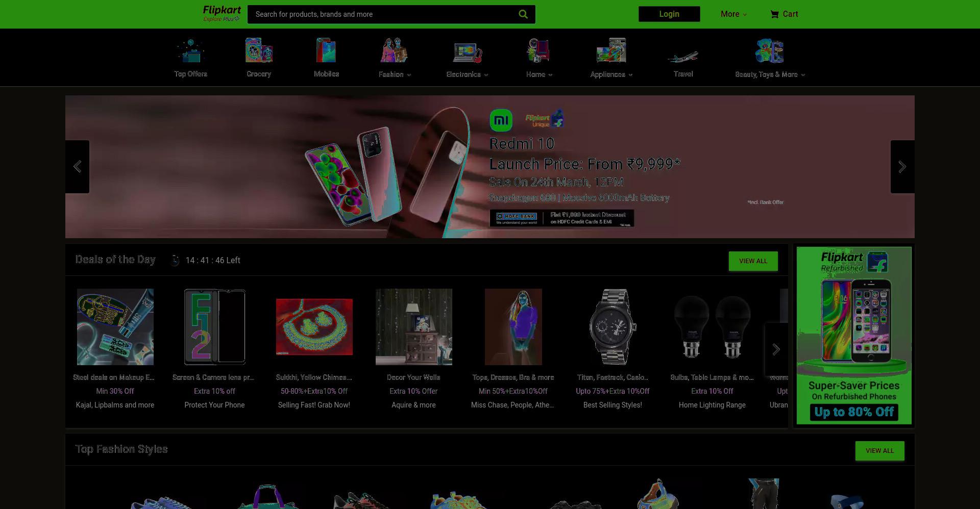Open Beauty, Toys & More icon
Image resolution: width=980 pixels, height=509 pixels.
pos(770,50)
